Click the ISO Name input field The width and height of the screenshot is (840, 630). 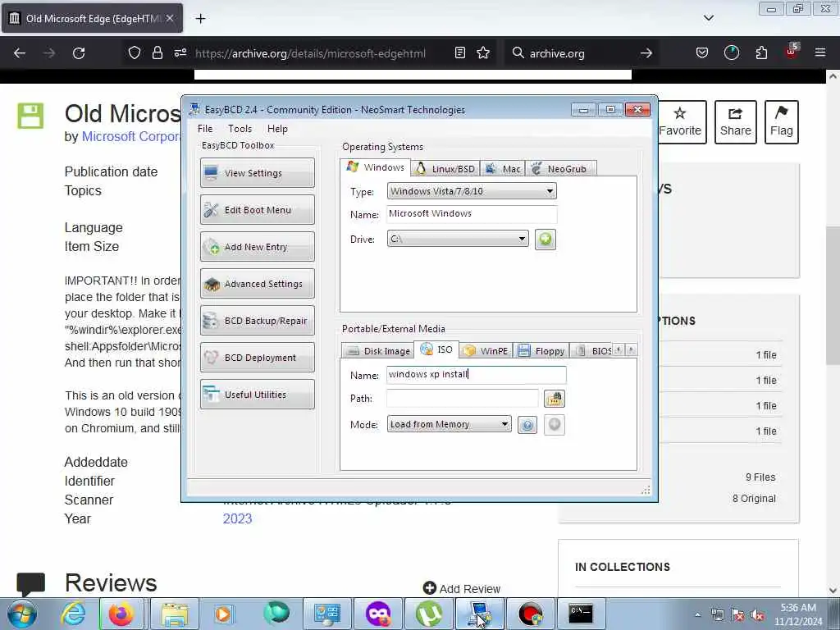point(477,374)
